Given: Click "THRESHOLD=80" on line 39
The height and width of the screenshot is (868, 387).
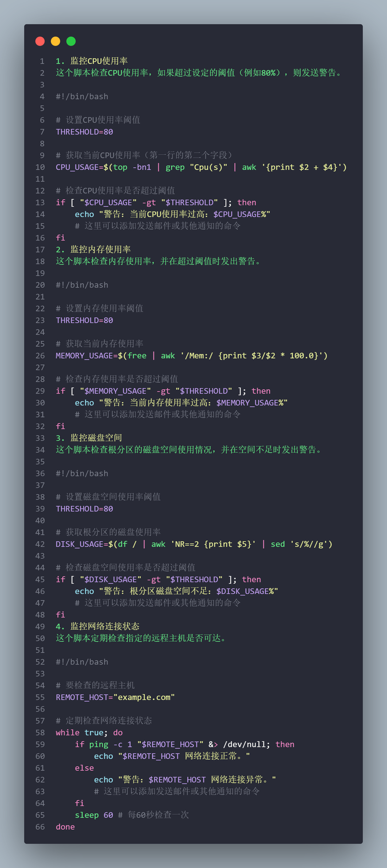Looking at the screenshot, I should coord(84,509).
